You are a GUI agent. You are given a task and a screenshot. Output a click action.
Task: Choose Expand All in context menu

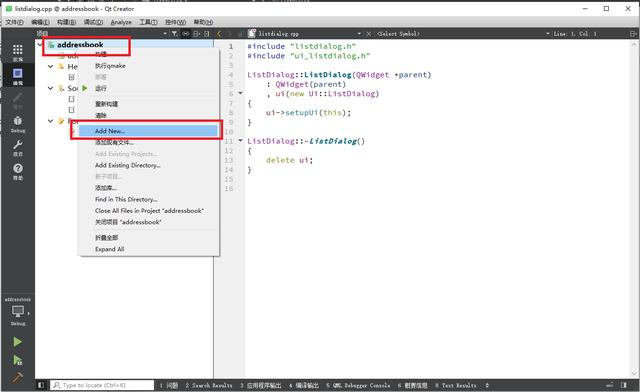point(148,249)
